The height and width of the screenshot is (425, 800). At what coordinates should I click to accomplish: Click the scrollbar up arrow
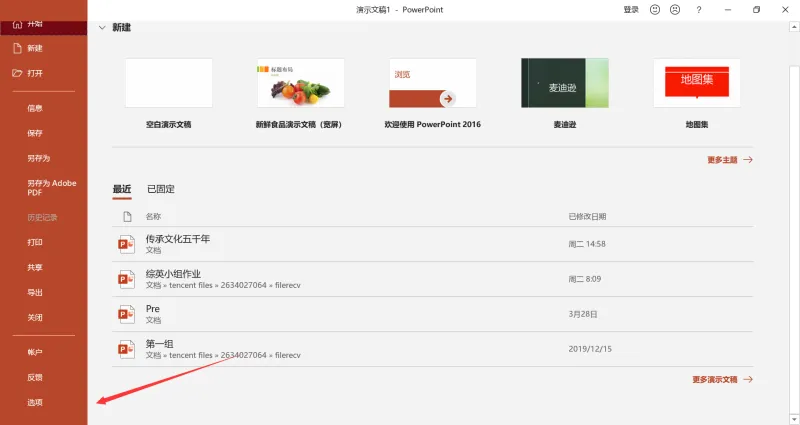(x=794, y=26)
